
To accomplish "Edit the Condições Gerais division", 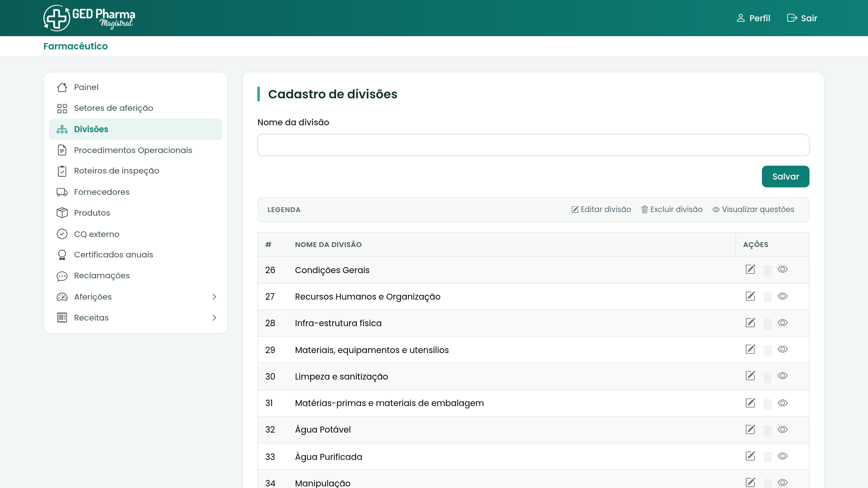I will point(750,269).
